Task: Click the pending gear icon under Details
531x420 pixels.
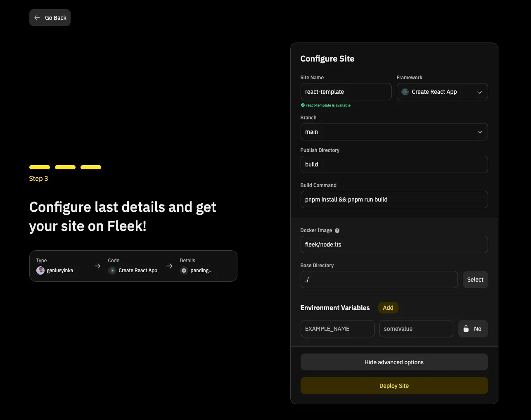Action: tap(184, 271)
